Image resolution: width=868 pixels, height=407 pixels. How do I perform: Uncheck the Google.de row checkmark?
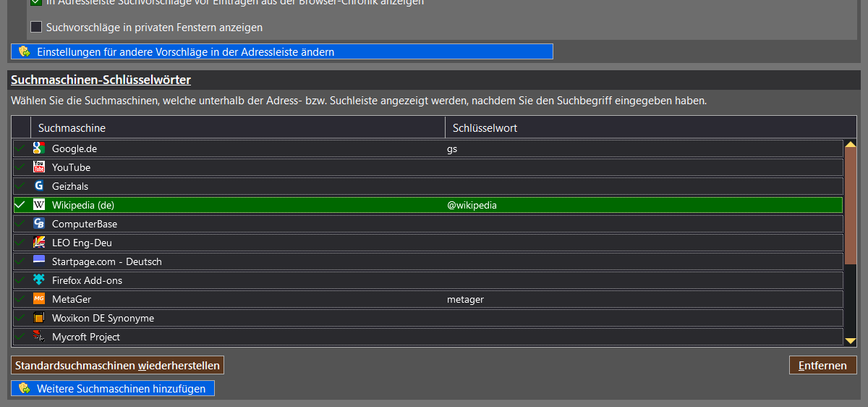pos(20,148)
